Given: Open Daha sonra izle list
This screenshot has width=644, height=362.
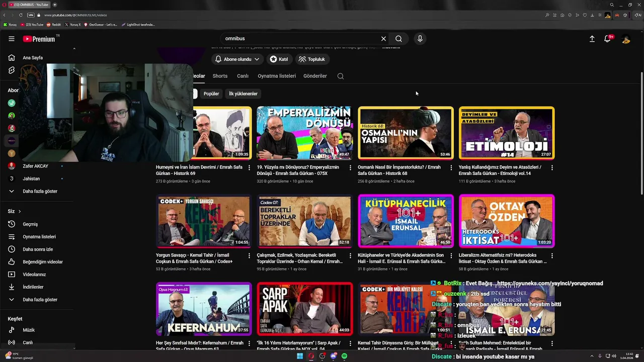Looking at the screenshot, I should [x=38, y=249].
